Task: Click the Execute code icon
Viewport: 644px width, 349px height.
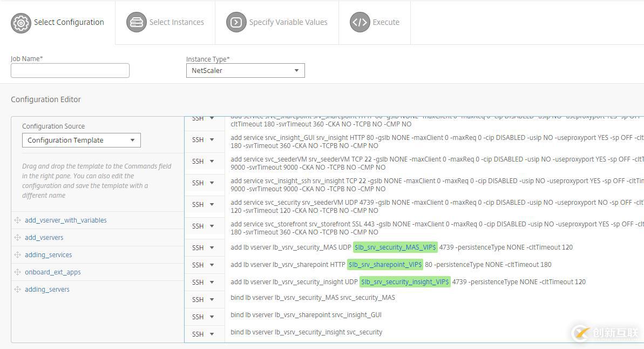Action: click(360, 22)
